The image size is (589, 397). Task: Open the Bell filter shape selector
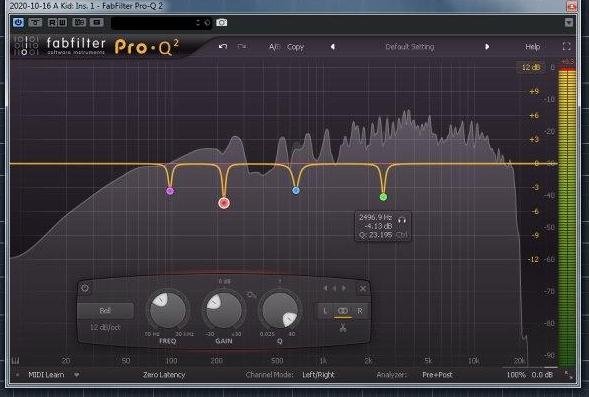[x=105, y=311]
